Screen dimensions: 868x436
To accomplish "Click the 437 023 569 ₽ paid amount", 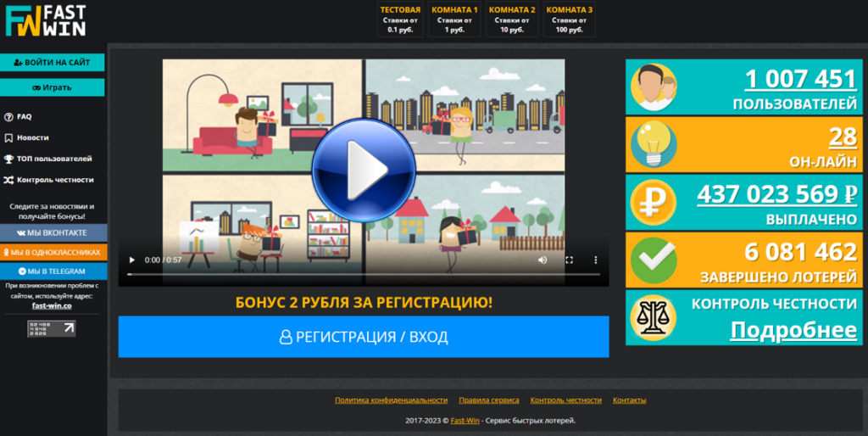I will [776, 194].
